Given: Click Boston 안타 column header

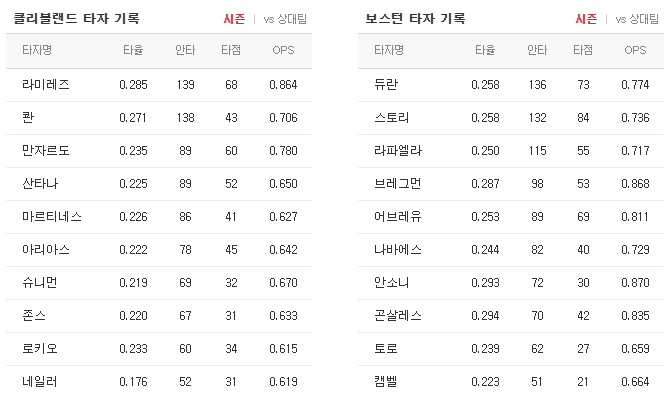Looking at the screenshot, I should (537, 50).
